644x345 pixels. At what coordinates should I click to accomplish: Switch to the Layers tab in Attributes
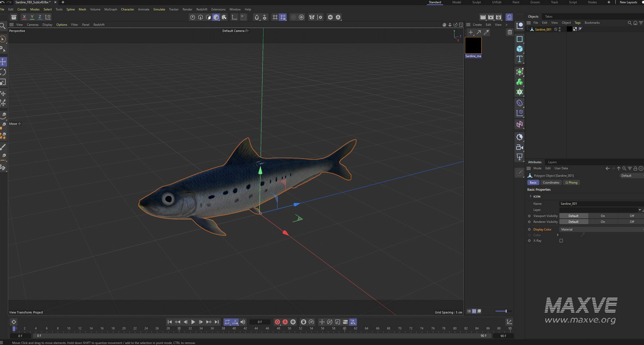point(552,162)
